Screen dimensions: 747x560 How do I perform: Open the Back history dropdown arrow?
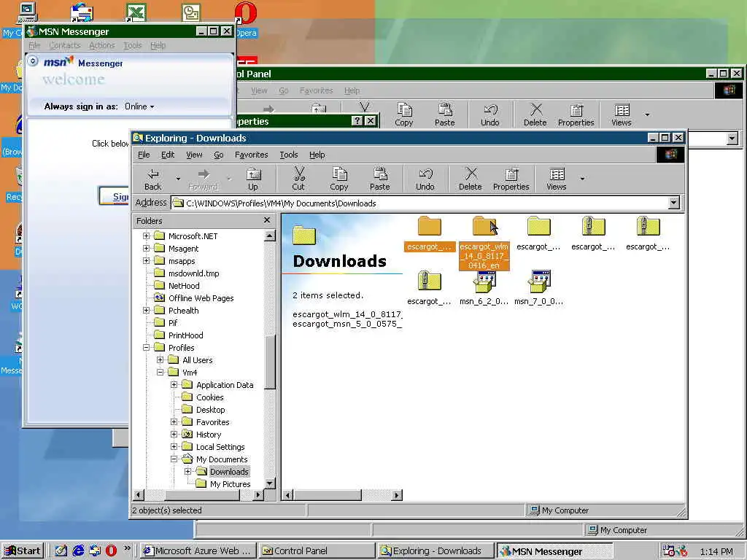coord(178,179)
